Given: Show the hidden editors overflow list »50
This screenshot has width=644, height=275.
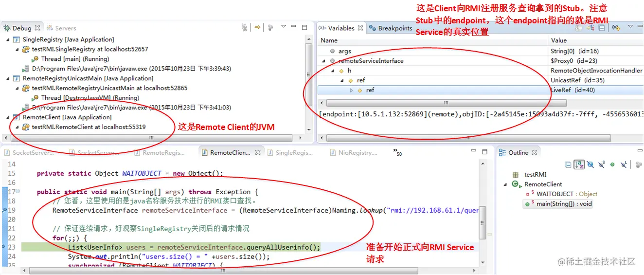Looking at the screenshot, I should pos(397,152).
